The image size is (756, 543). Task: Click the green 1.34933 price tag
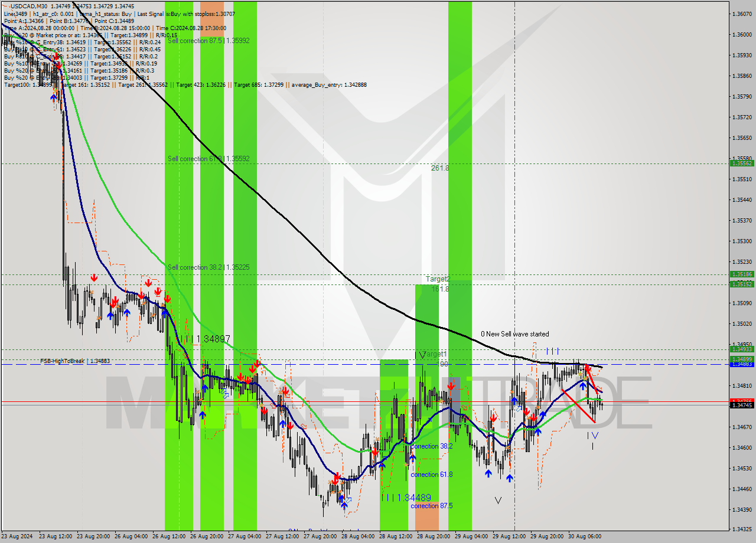coord(742,349)
